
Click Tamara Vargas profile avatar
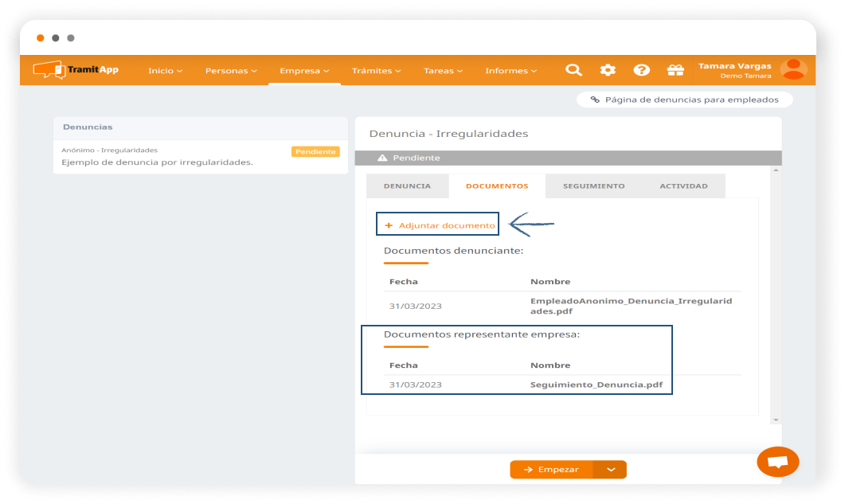[793, 69]
